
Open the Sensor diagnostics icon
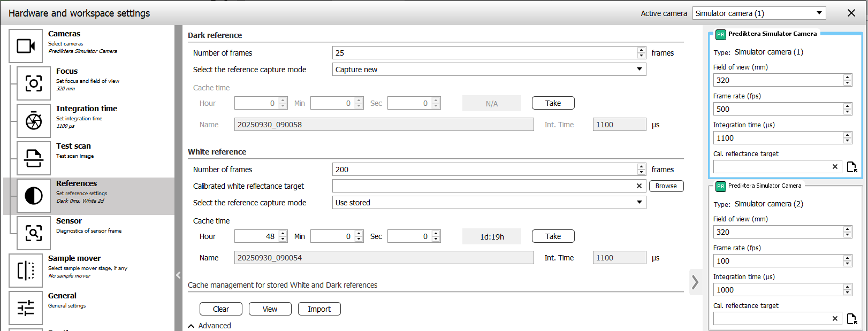[x=34, y=233]
